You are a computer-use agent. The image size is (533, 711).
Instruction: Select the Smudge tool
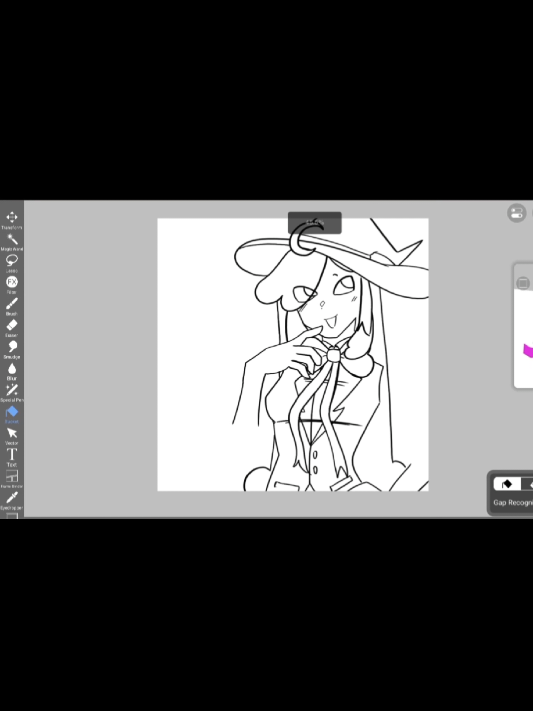(12, 349)
